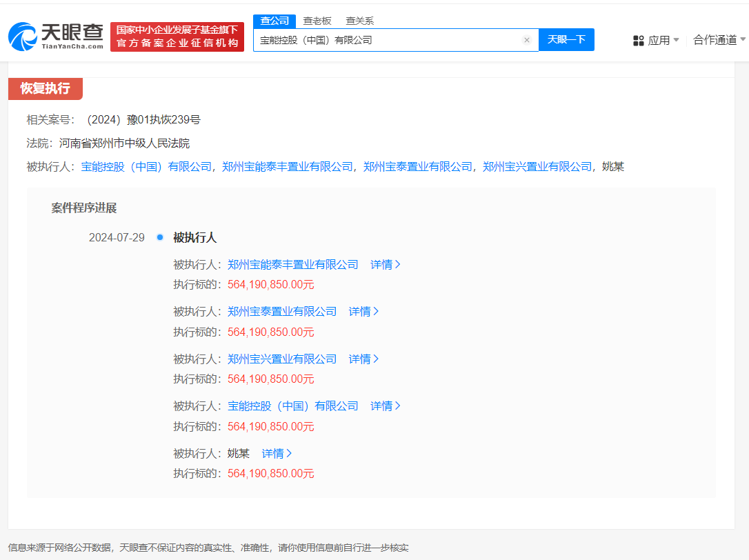
Task: Select the 查公司 tab
Action: coord(274,21)
